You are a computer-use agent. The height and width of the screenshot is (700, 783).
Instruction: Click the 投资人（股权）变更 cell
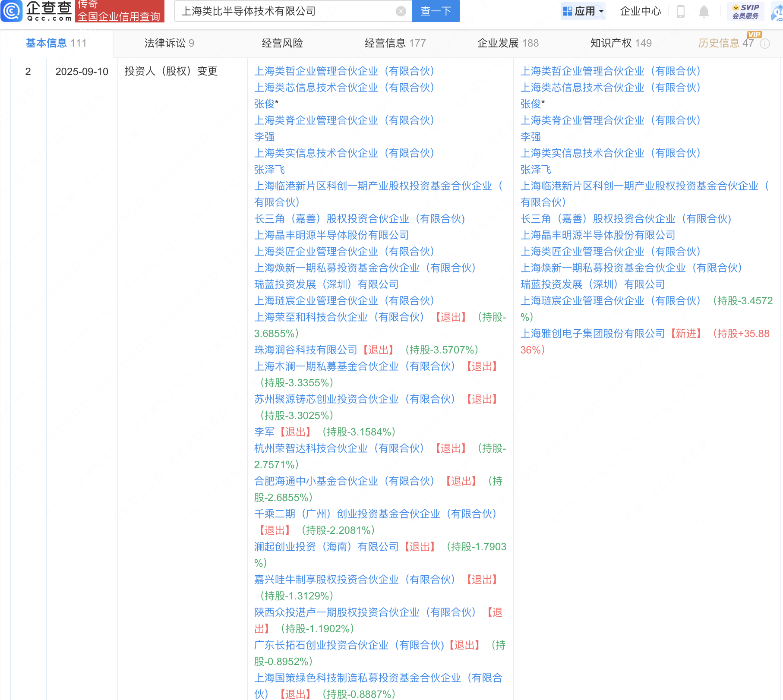tap(171, 71)
